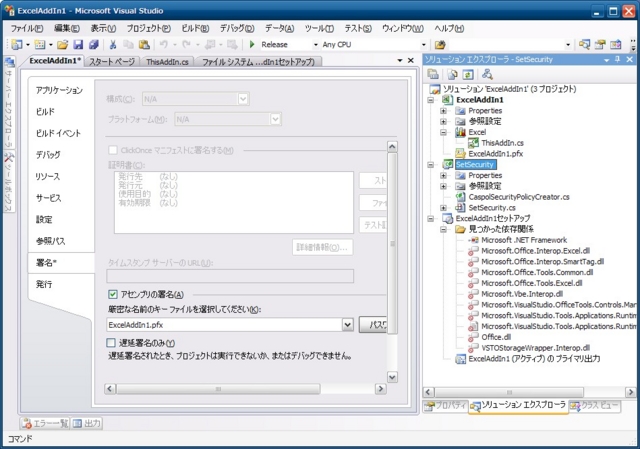Screen dimensions: 640x449
Task: Open the 出力 panel tab
Action: (87, 424)
